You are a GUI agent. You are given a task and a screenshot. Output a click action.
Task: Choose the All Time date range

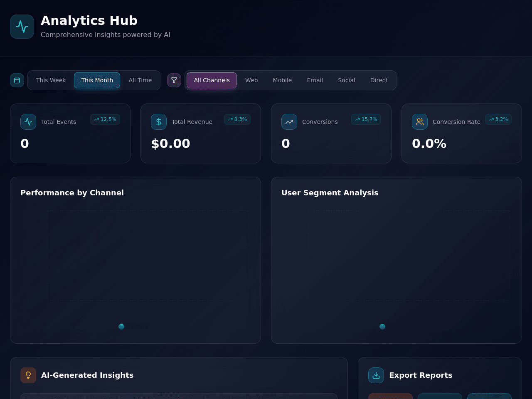[140, 80]
